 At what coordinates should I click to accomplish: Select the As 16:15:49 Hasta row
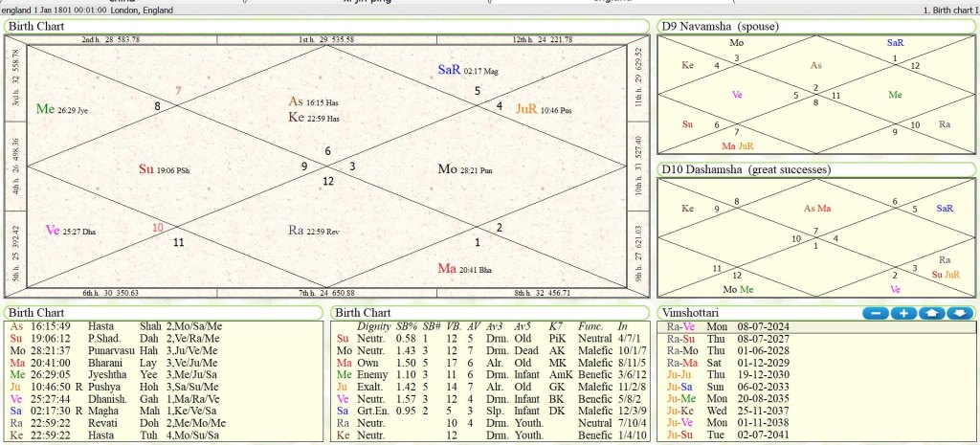pyautogui.click(x=163, y=326)
